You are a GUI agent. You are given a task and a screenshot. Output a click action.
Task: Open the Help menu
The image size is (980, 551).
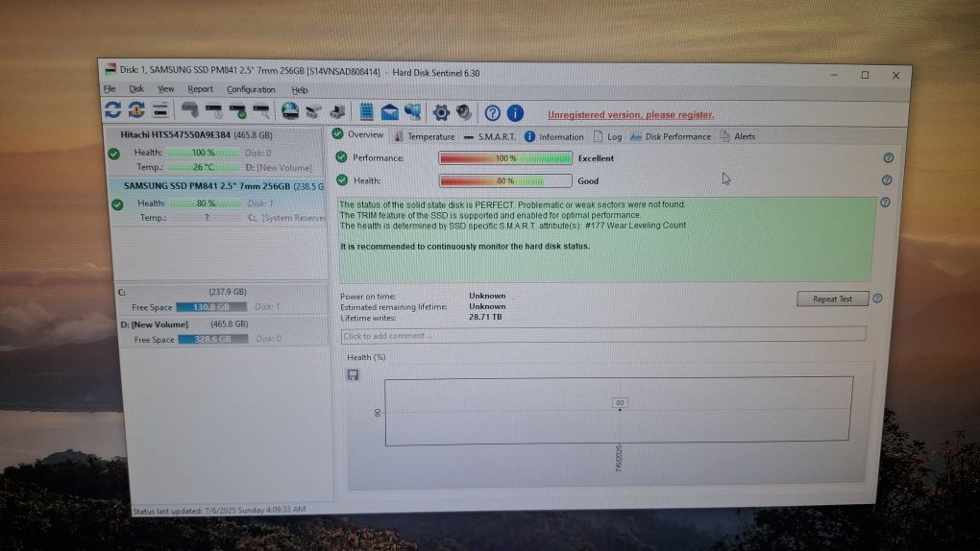[x=300, y=90]
